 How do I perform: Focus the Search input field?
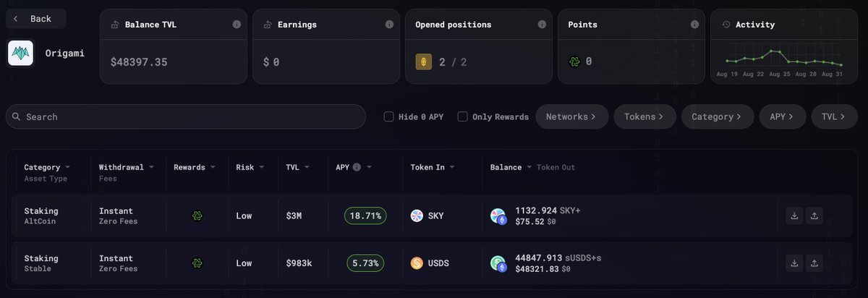186,116
